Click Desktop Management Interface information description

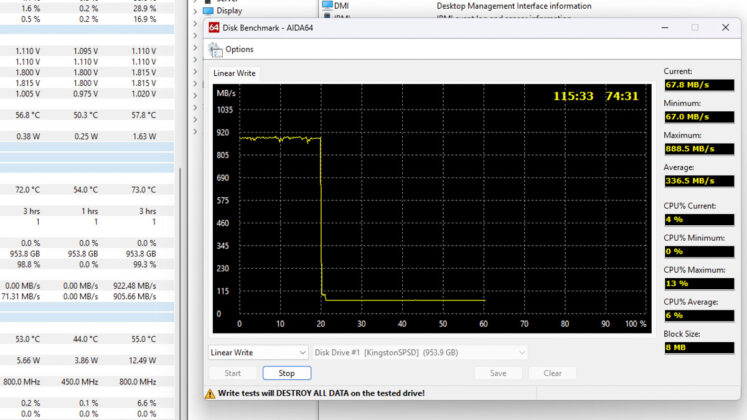click(x=514, y=6)
